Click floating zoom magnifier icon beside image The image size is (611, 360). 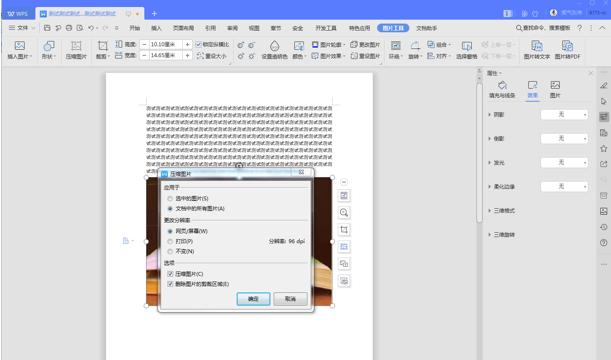(x=344, y=212)
